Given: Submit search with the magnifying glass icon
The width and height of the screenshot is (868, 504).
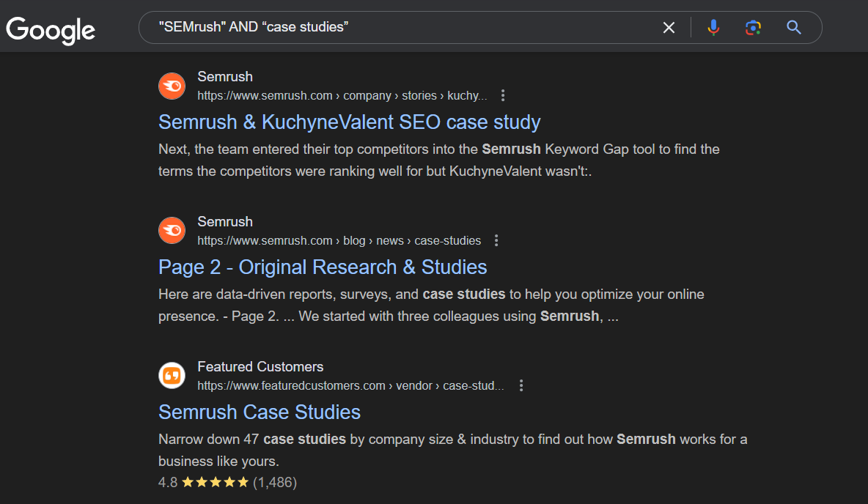Looking at the screenshot, I should coord(794,27).
